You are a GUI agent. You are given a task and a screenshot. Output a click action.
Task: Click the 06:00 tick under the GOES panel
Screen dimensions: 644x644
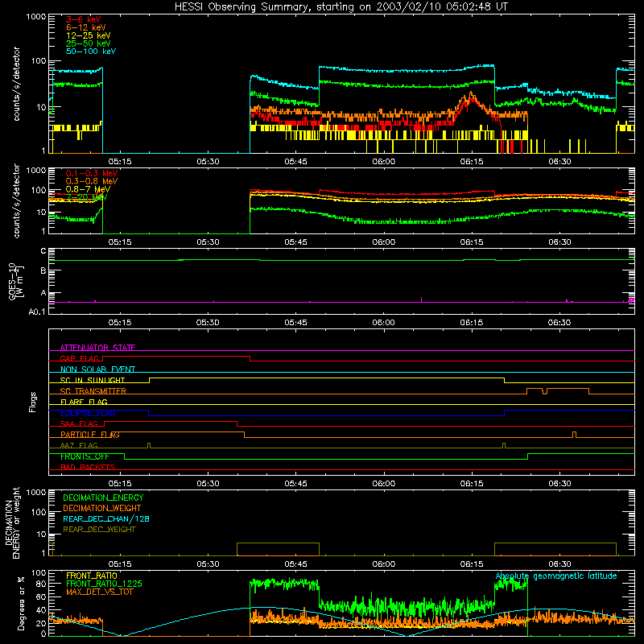click(x=384, y=323)
